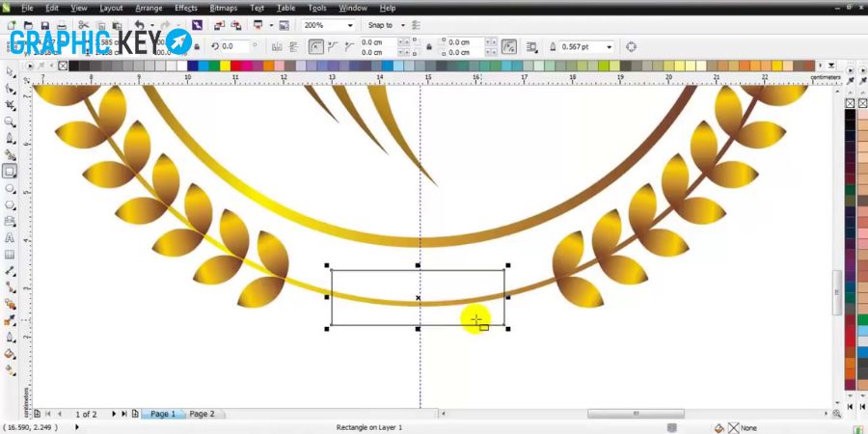
Task: Click the Print icon
Action: (62, 25)
